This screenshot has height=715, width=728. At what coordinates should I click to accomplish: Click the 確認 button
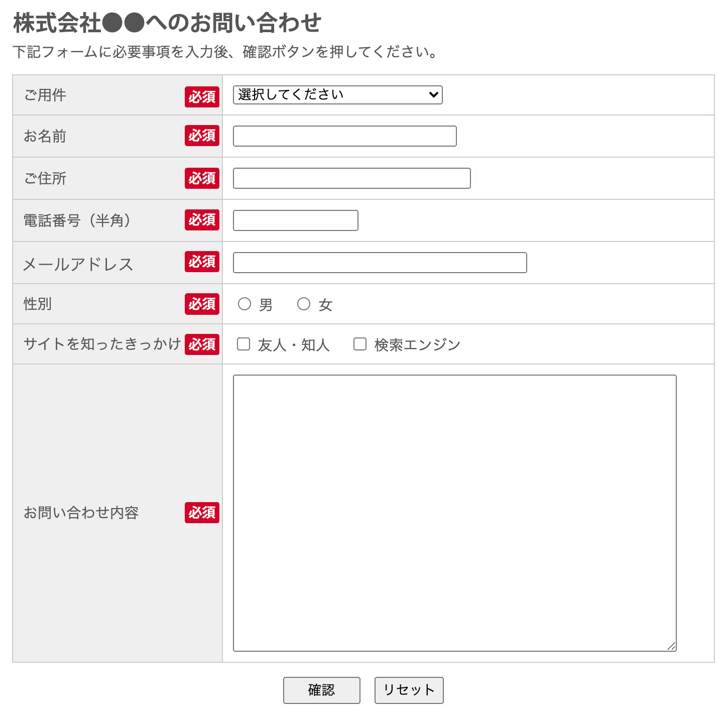coord(322,690)
